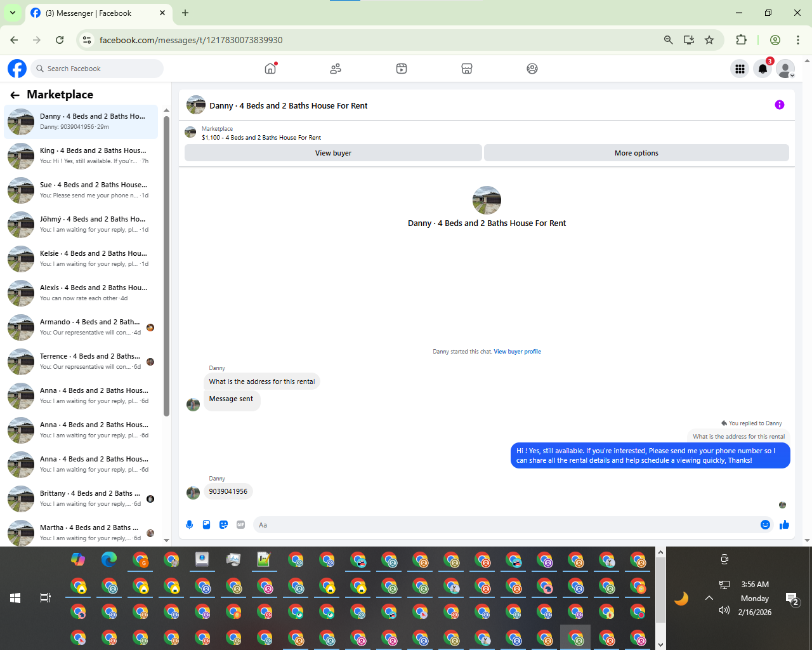This screenshot has height=650, width=812.
Task: Open Martha conversation in the list
Action: pyautogui.click(x=81, y=533)
